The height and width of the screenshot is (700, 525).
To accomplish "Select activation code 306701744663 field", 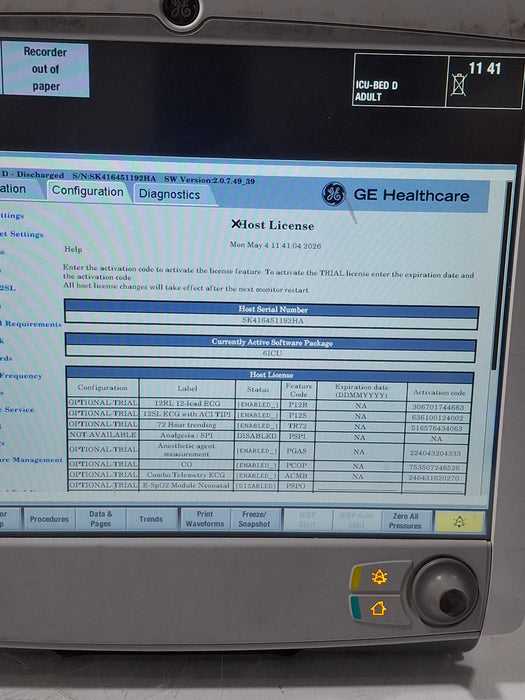I will (x=438, y=407).
